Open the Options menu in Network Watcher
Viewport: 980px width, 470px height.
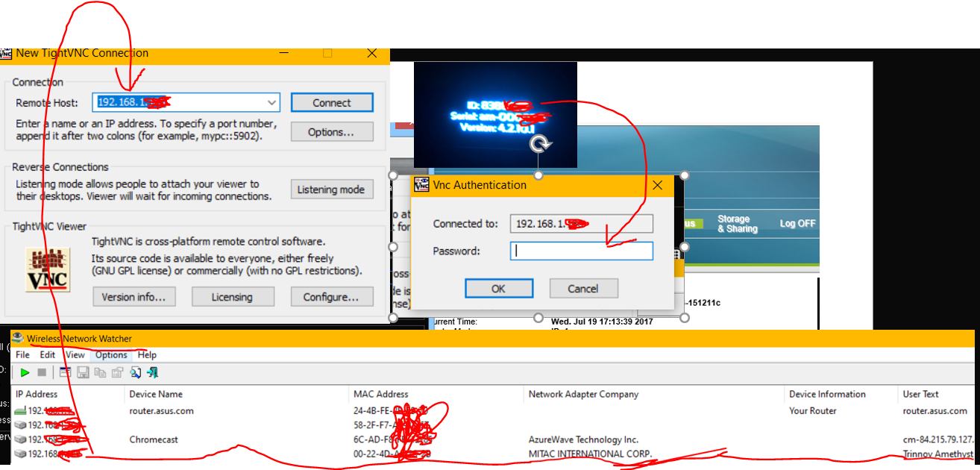111,355
